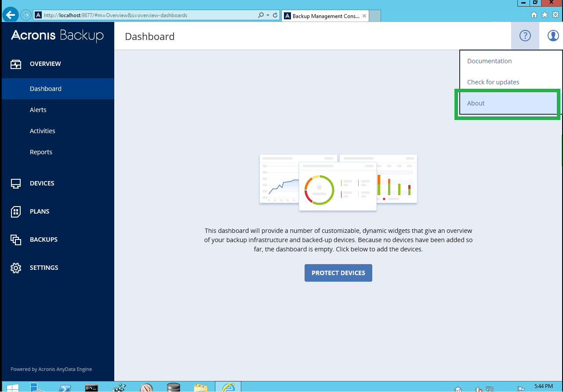Go to Dashboard in sidebar
Screen dimensions: 563x392
pos(58,89)
